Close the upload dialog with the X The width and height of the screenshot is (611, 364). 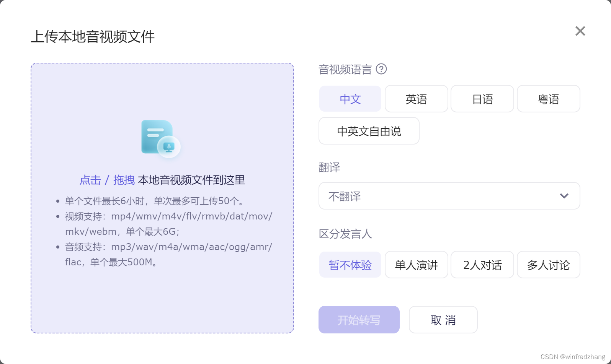(x=580, y=31)
